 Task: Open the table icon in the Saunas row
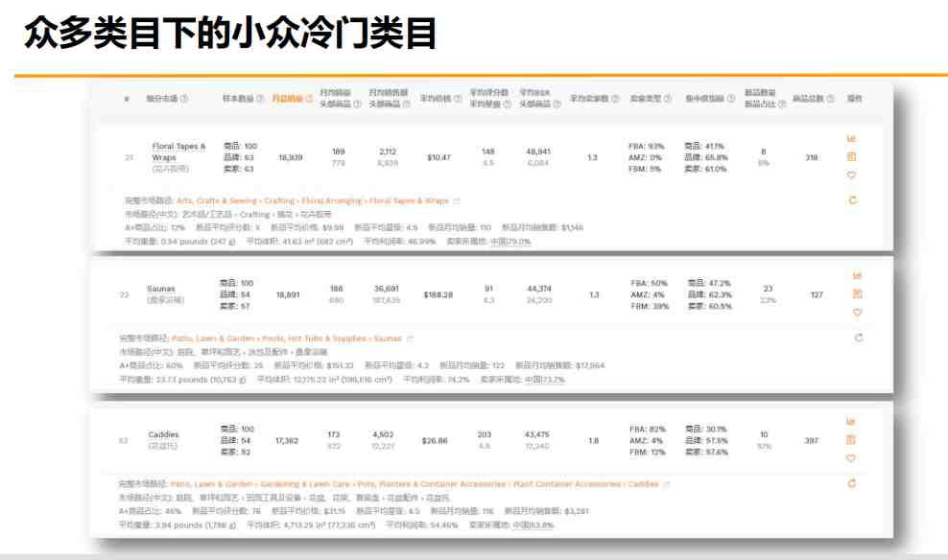857,294
